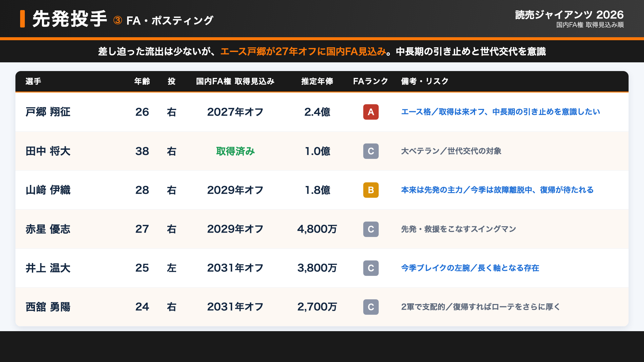Click the 1.0億 salary value
Image resolution: width=644 pixels, height=362 pixels.
pos(317,151)
